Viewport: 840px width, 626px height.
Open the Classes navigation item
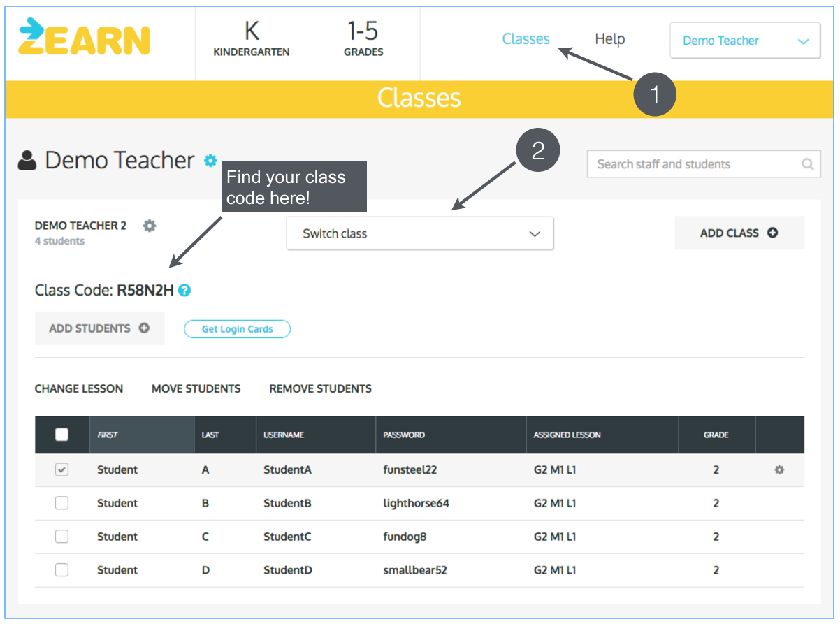[526, 39]
